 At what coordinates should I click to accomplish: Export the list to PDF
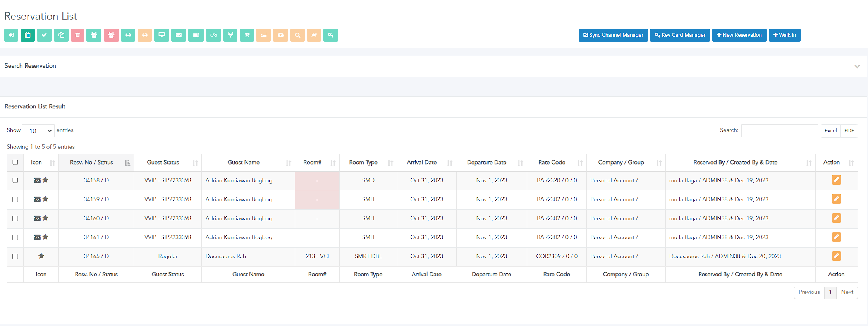coord(849,131)
